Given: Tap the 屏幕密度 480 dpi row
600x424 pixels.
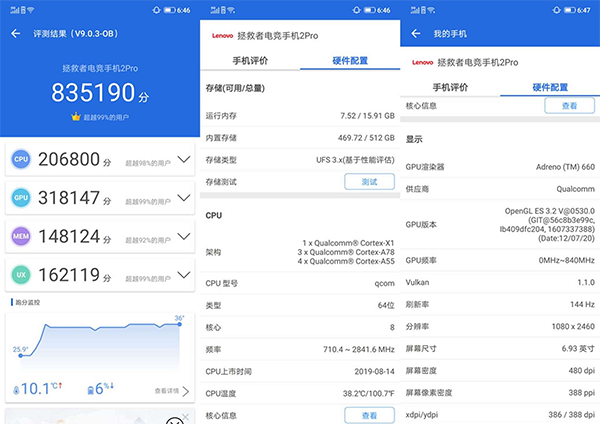Looking at the screenshot, I should [500, 371].
